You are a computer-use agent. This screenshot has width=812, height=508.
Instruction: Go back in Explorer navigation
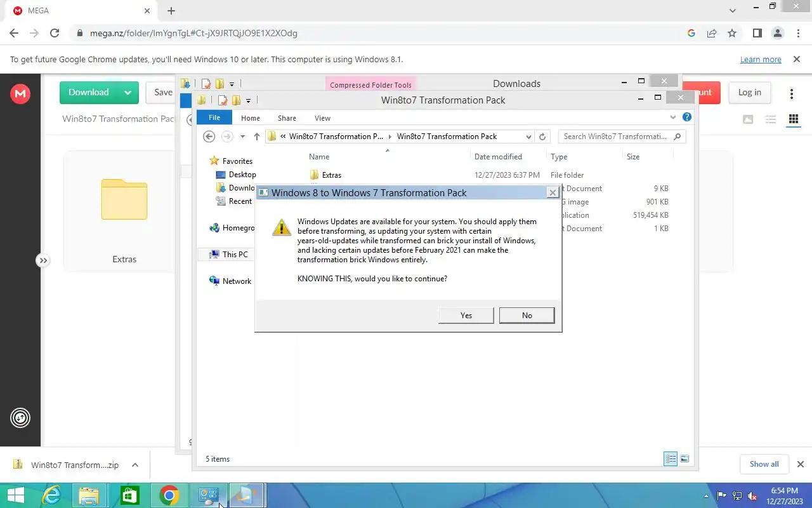209,137
